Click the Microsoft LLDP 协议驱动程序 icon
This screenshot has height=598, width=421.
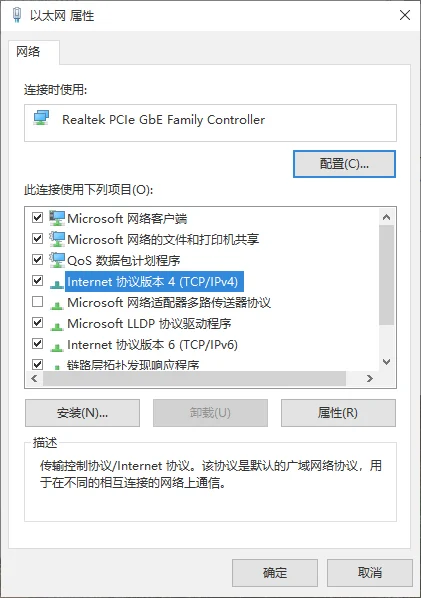click(57, 325)
